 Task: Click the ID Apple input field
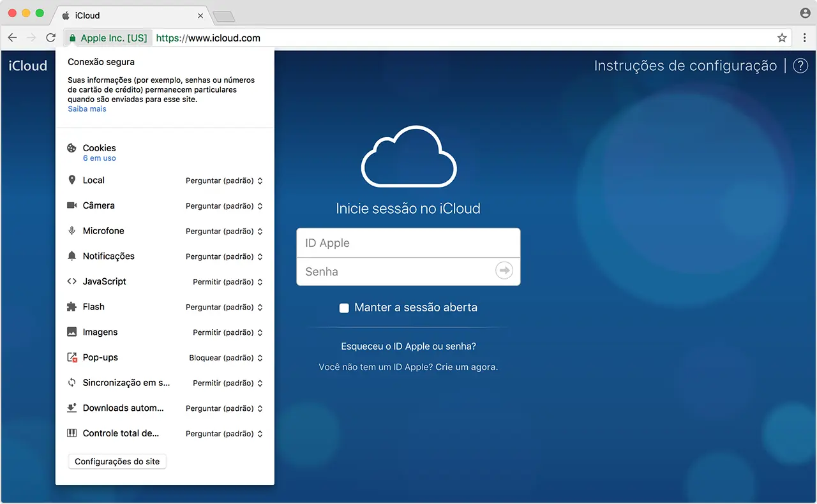[408, 243]
